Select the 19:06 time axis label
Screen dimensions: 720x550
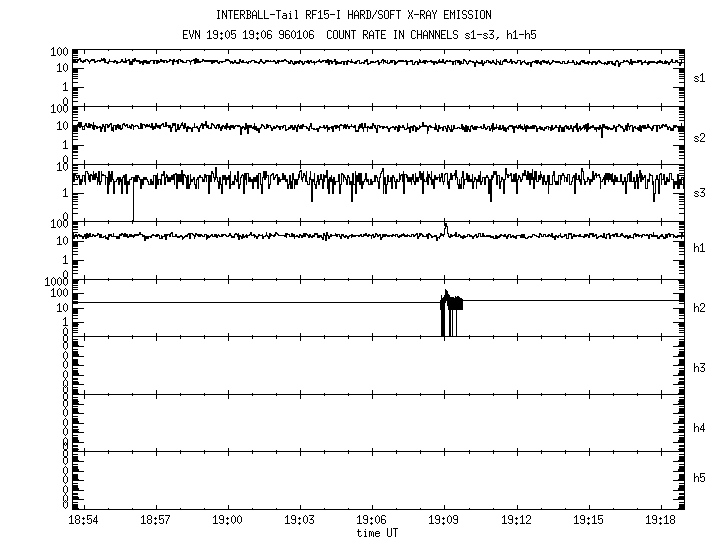click(371, 521)
